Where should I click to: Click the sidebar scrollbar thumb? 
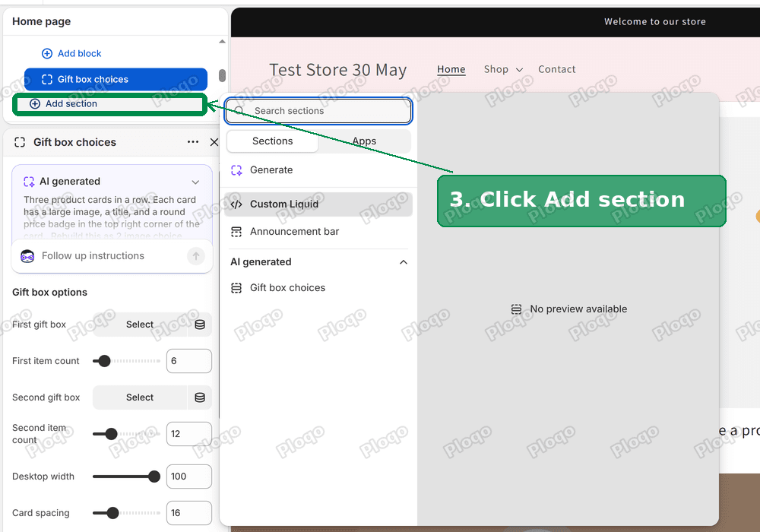pyautogui.click(x=222, y=75)
